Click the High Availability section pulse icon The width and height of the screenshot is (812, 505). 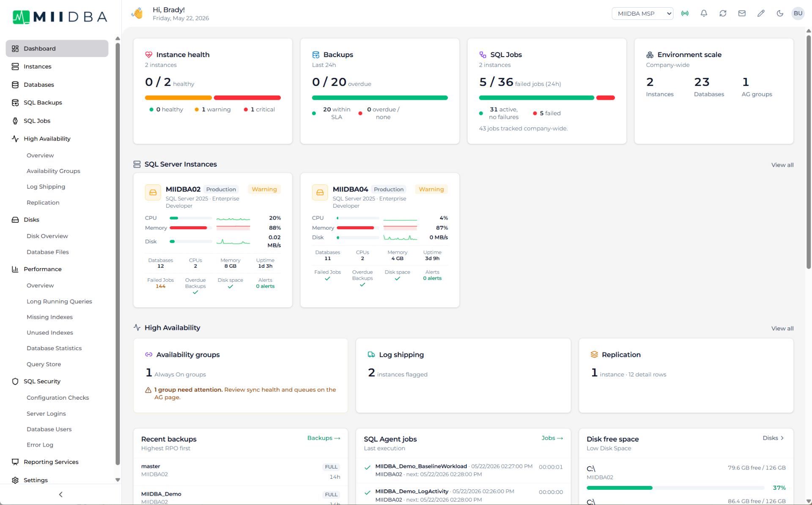[137, 327]
